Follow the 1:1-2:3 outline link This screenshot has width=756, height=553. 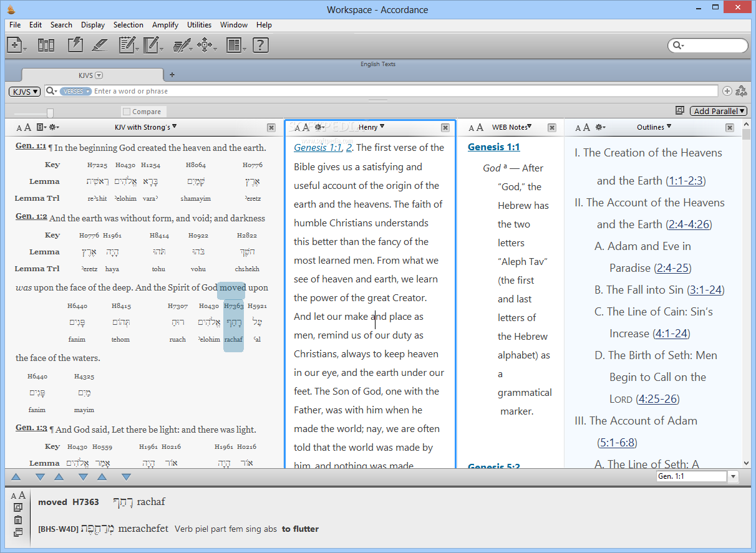pos(686,181)
